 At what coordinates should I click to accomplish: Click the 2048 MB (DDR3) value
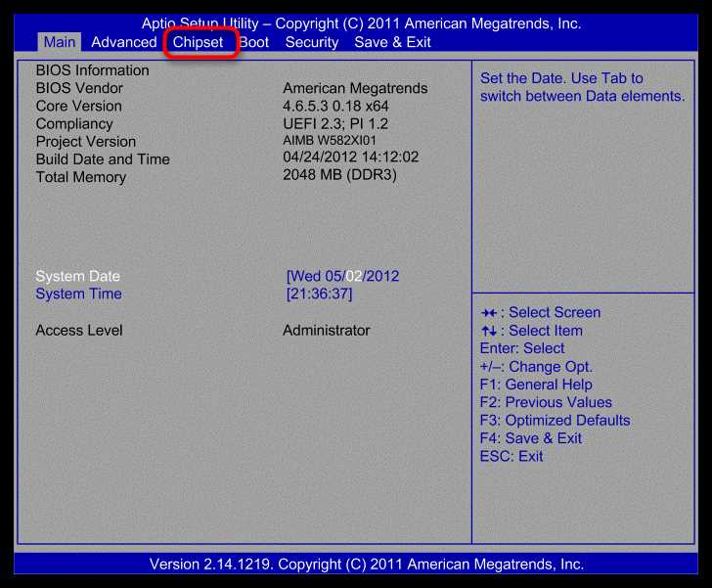coord(339,174)
